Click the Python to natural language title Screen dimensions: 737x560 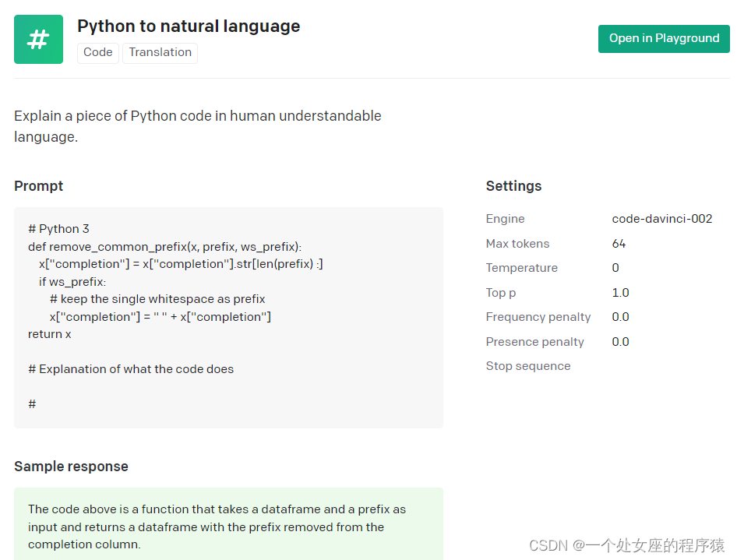pos(189,26)
